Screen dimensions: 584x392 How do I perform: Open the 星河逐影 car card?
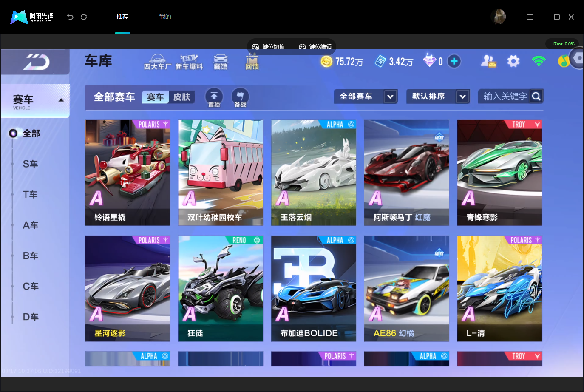[x=128, y=289]
